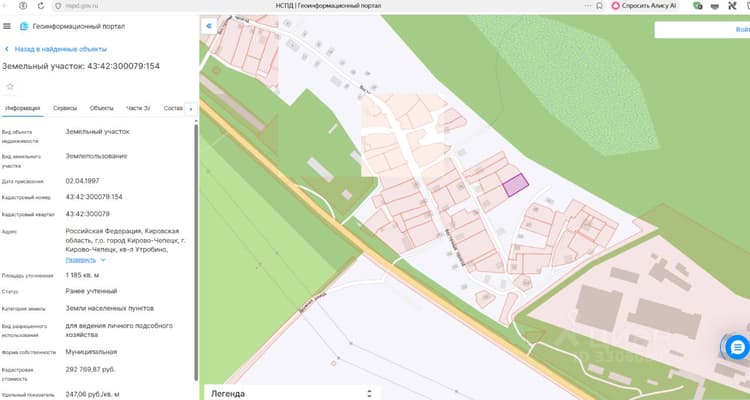The width and height of the screenshot is (750, 400).
Task: Click the status value Ранее учтенный
Action: pyautogui.click(x=91, y=291)
